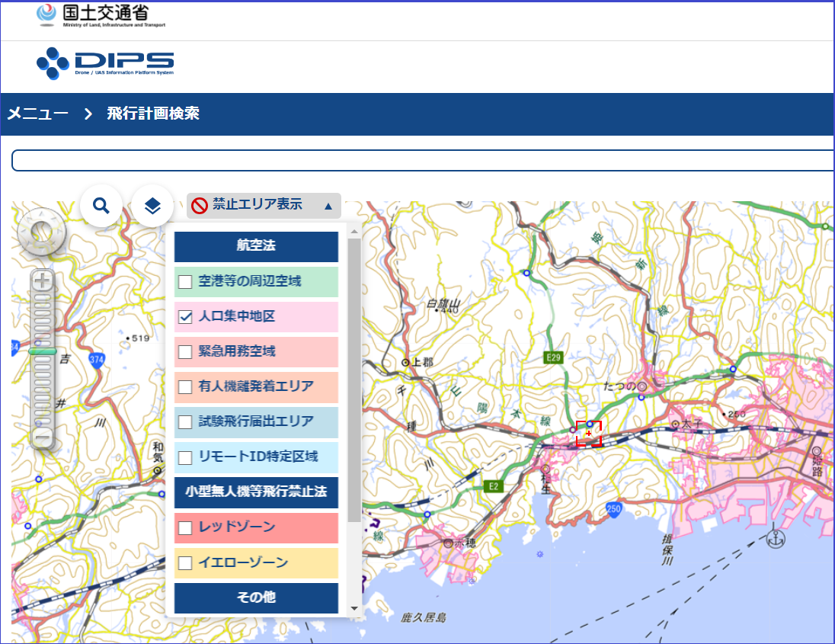Click scroll up arrow in prohibited area list
The image size is (835, 644).
[354, 229]
